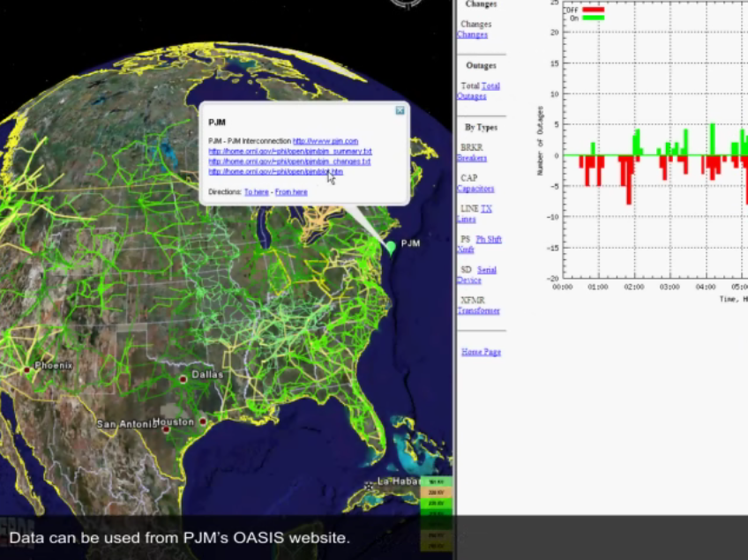
Task: Get directions 'To here' for PJM
Action: click(x=257, y=191)
